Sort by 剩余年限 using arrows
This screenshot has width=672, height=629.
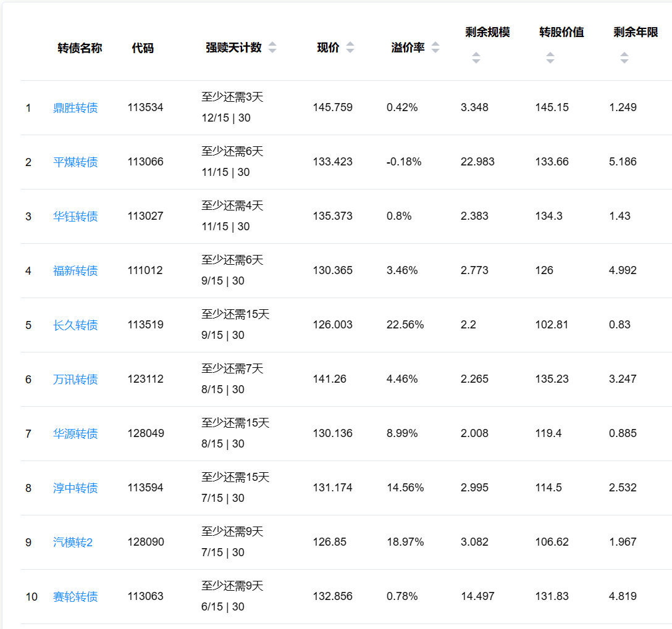coord(624,58)
